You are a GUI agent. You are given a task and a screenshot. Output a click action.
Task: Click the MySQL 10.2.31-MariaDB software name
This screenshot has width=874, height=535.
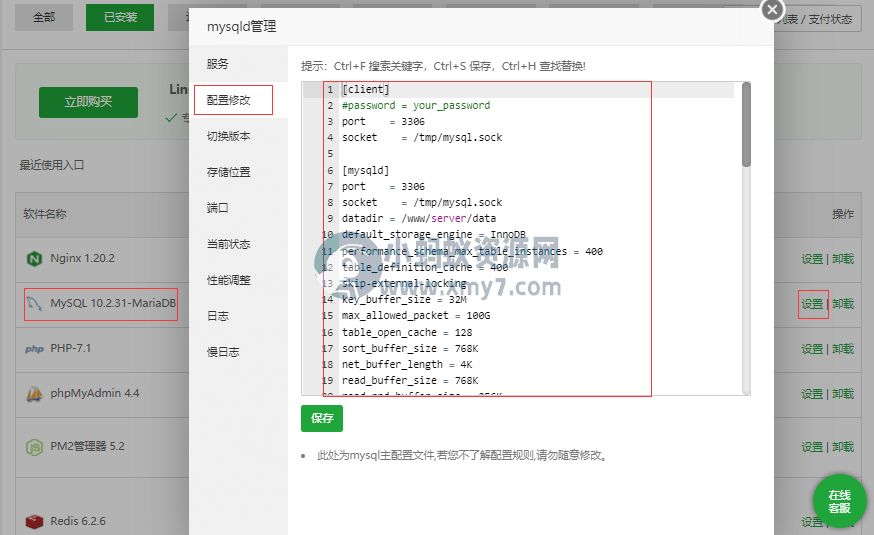click(113, 304)
